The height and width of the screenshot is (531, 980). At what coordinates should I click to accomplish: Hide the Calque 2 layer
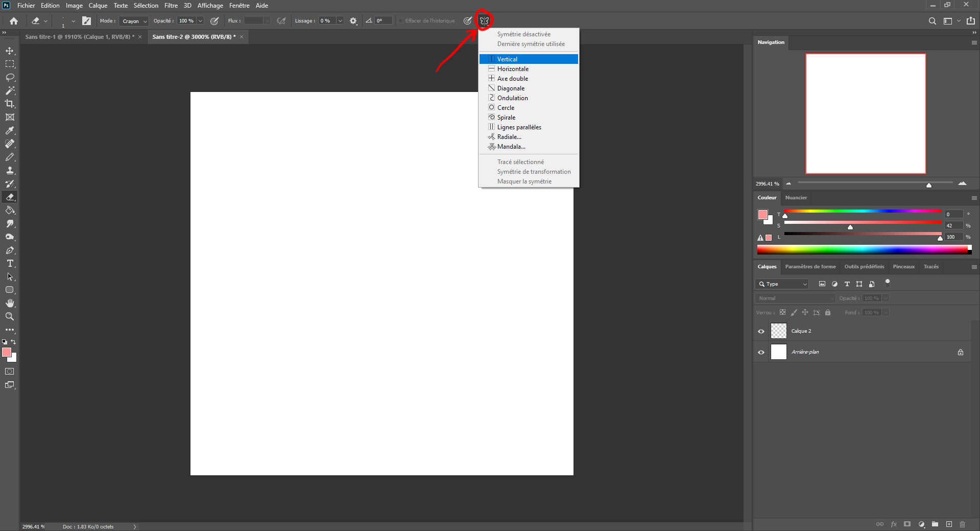[761, 331]
